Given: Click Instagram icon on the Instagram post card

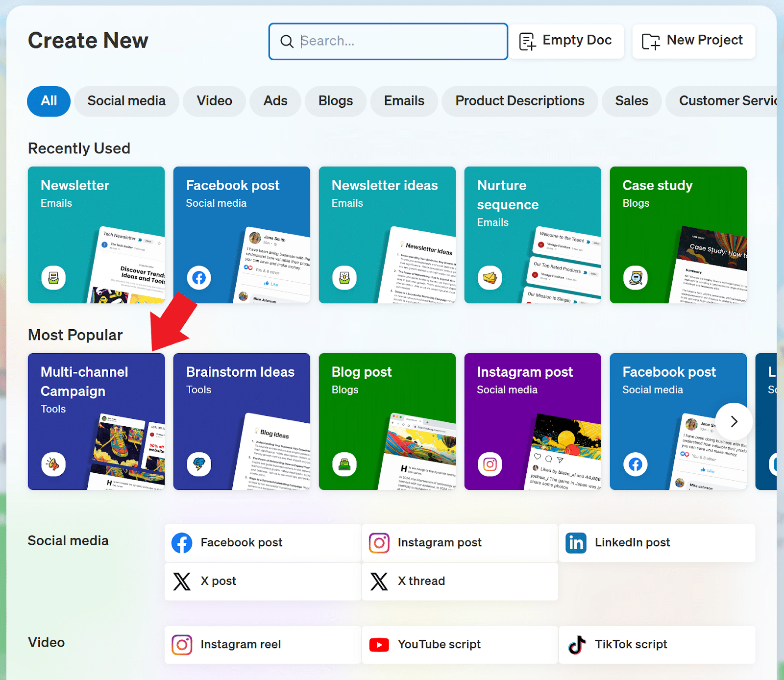Looking at the screenshot, I should pos(490,464).
